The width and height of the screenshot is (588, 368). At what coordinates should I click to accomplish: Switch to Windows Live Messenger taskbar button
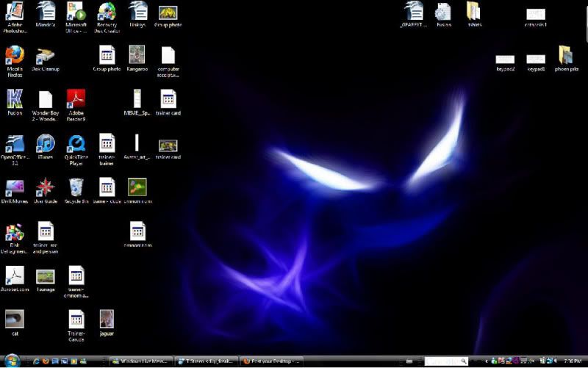pyautogui.click(x=141, y=361)
